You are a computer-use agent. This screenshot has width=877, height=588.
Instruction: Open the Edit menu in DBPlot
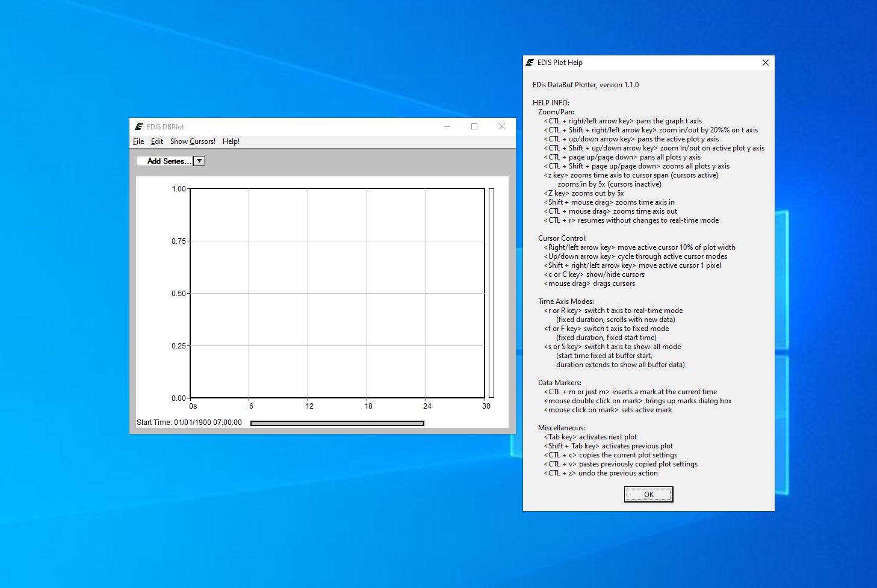157,141
